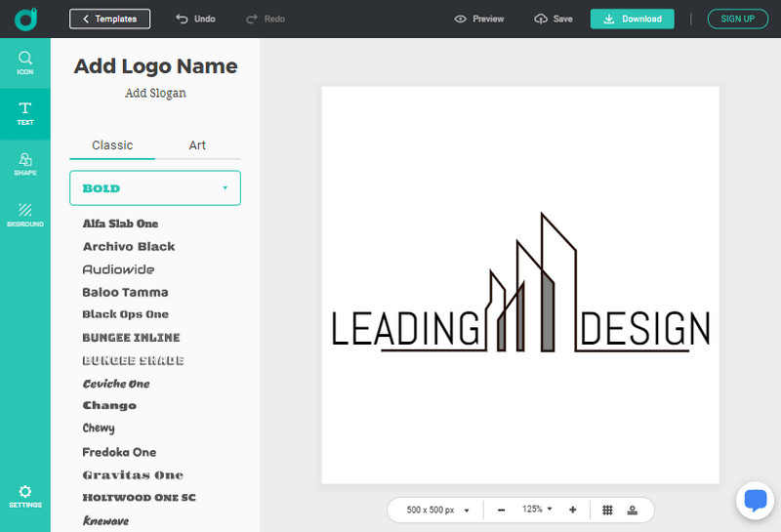
Task: Select the Shape tool in sidebar
Action: click(25, 163)
